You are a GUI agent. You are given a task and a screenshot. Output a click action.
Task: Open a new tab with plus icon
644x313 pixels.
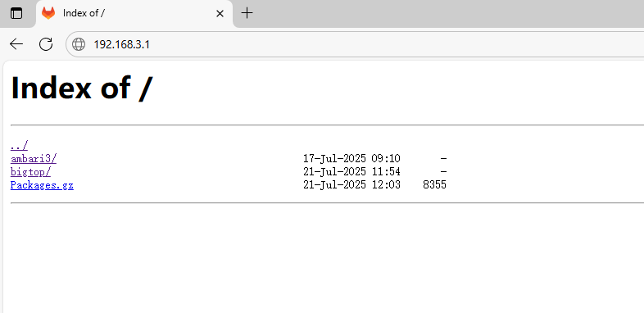tap(247, 13)
